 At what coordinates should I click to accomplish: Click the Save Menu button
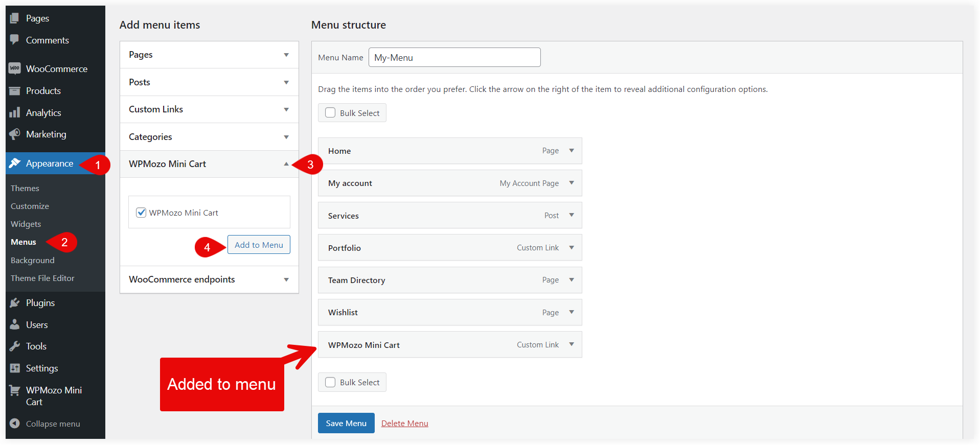(x=346, y=423)
